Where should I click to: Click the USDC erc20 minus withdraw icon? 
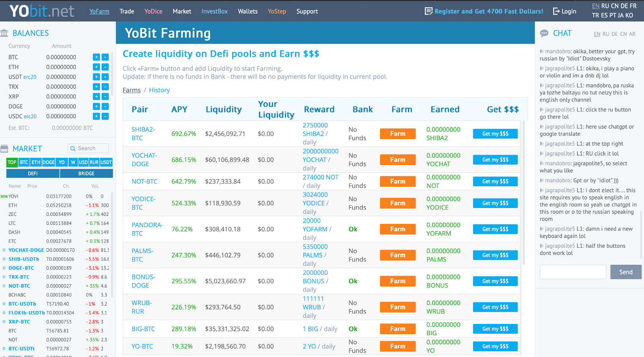[105, 116]
